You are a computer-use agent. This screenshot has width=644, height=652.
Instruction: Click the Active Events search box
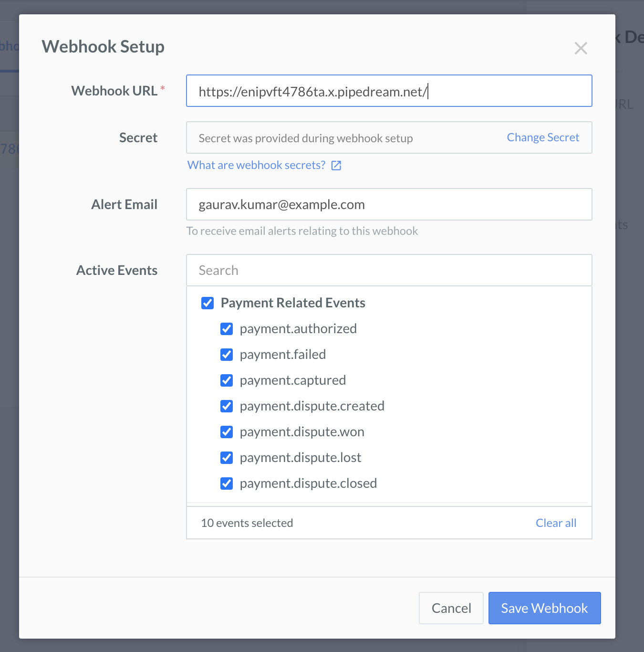[x=389, y=270]
